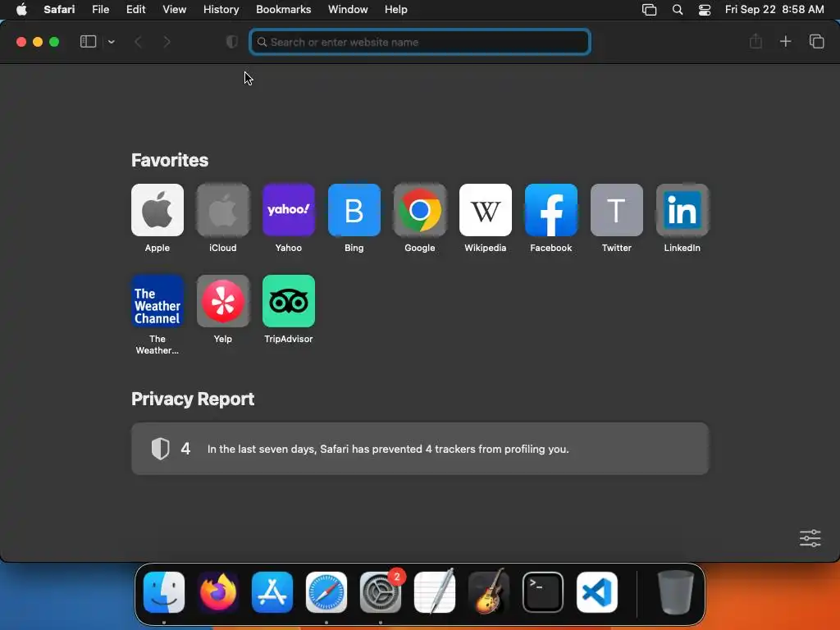Image resolution: width=840 pixels, height=630 pixels.
Task: Open the View menu
Action: tap(174, 9)
